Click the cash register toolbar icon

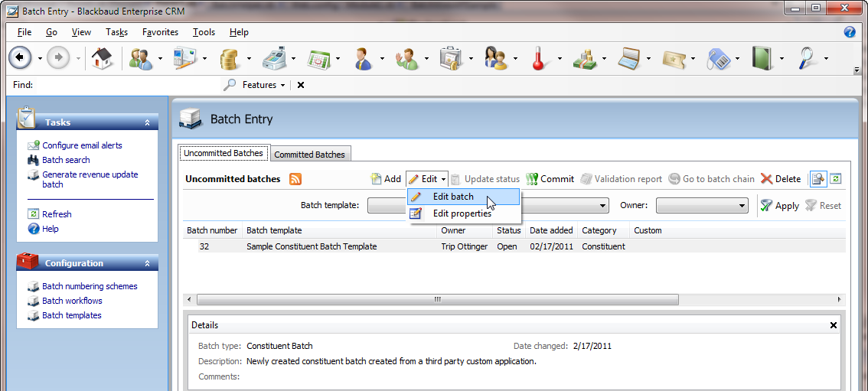(273, 58)
